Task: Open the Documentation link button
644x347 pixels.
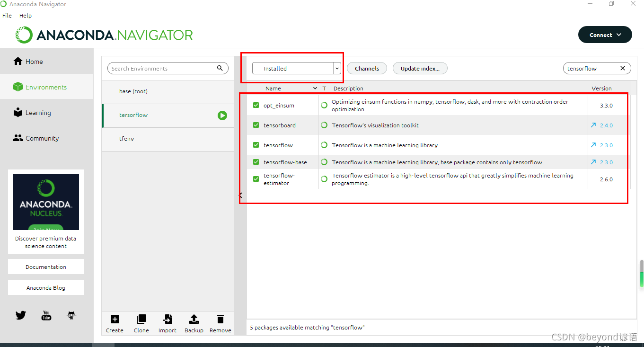Action: (x=46, y=267)
